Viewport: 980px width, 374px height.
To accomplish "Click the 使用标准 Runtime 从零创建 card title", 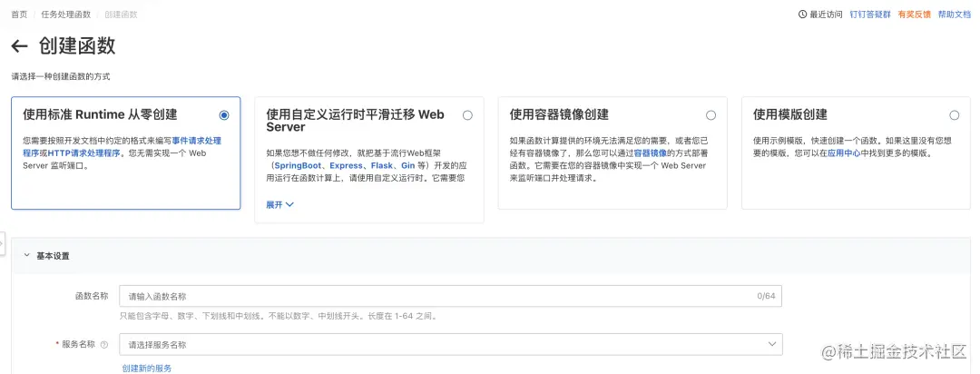I will coord(100,115).
